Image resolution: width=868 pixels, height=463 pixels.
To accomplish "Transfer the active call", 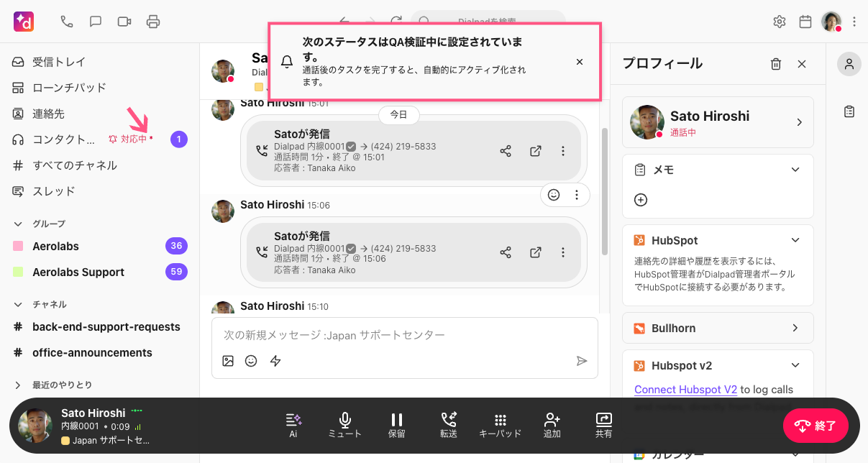I will coord(449,426).
